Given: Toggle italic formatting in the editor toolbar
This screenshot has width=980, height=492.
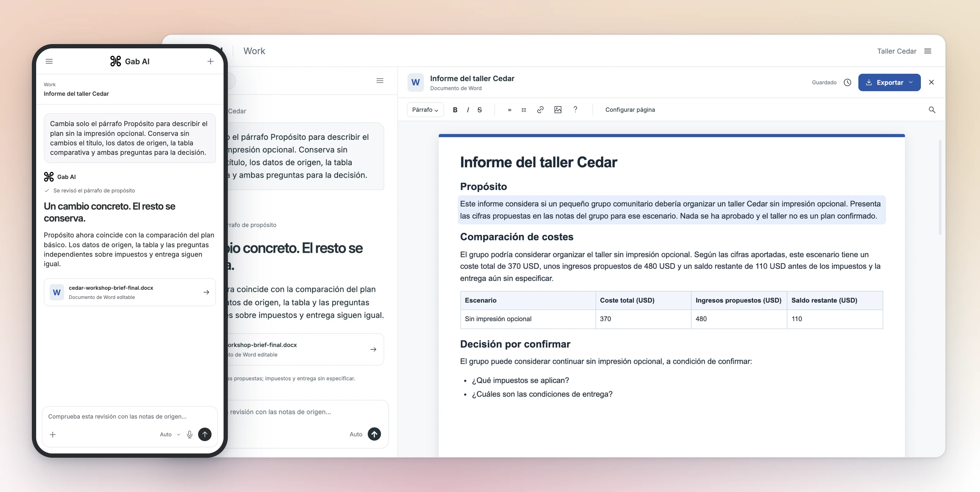Looking at the screenshot, I should tap(468, 110).
